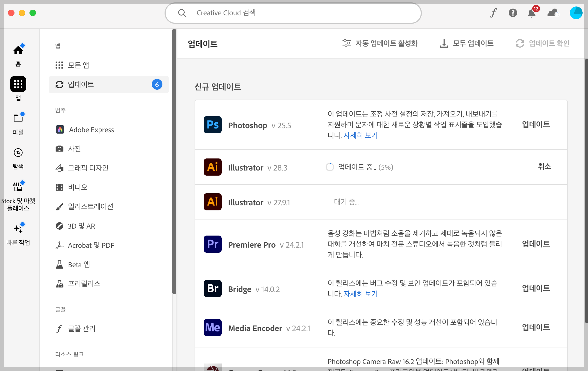Click the 6 updates count badge
This screenshot has width=588, height=371.
(157, 85)
